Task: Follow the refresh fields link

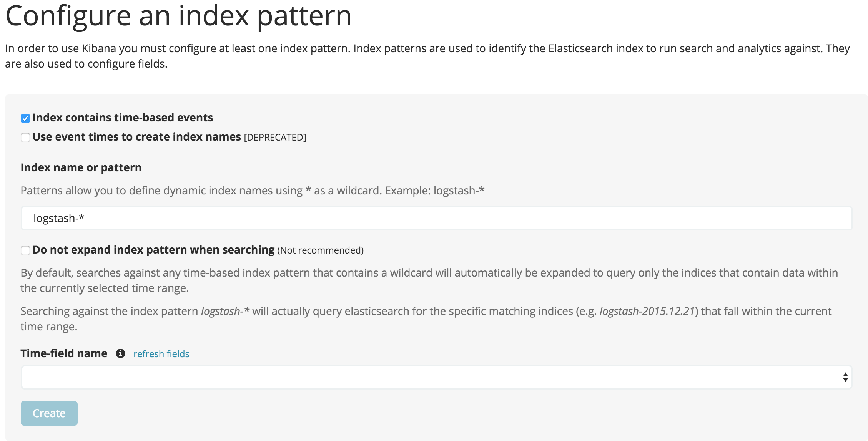Action: coord(161,353)
